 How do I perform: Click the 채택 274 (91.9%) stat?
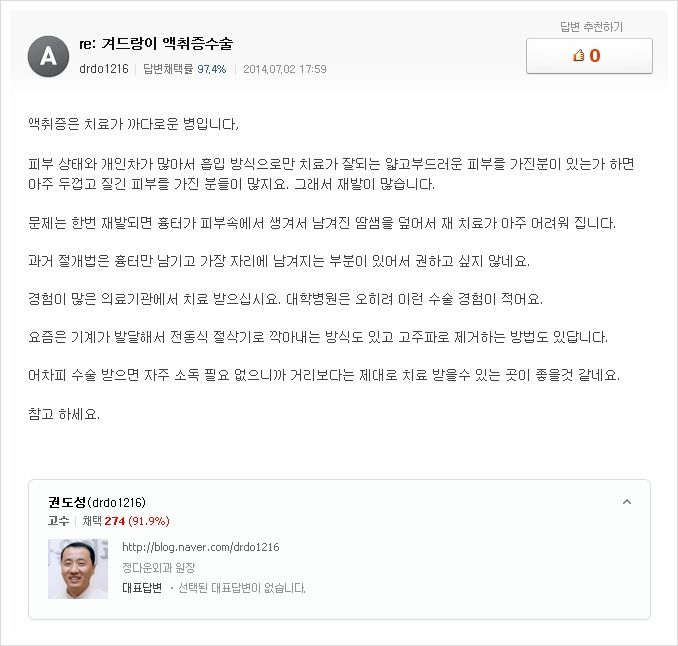[x=126, y=521]
